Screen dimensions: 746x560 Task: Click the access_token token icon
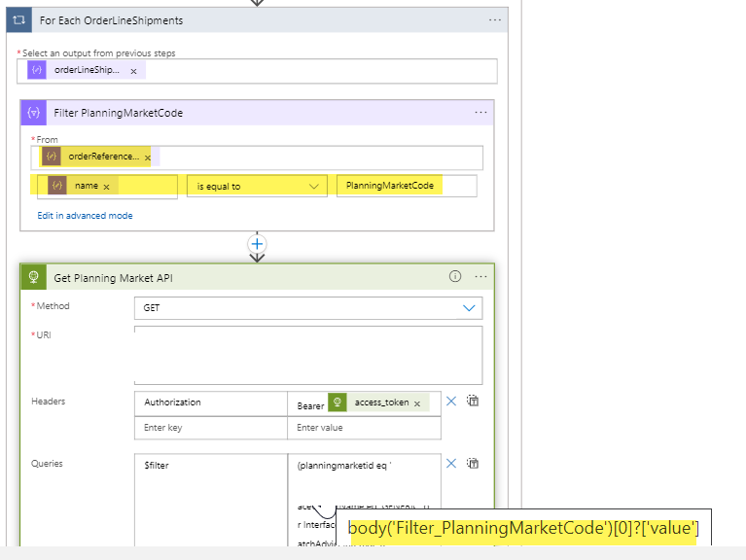point(337,402)
